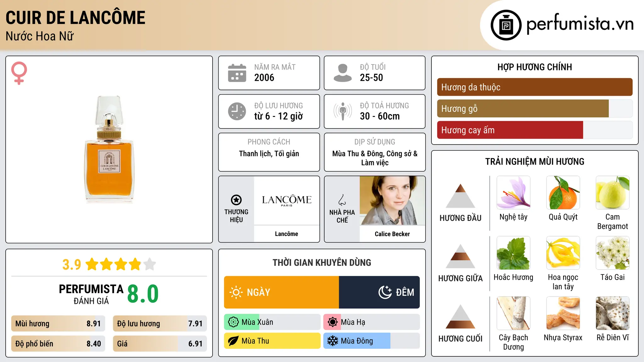Click the launch year value 2006
Viewport: 644px width, 362px height.
[264, 78]
